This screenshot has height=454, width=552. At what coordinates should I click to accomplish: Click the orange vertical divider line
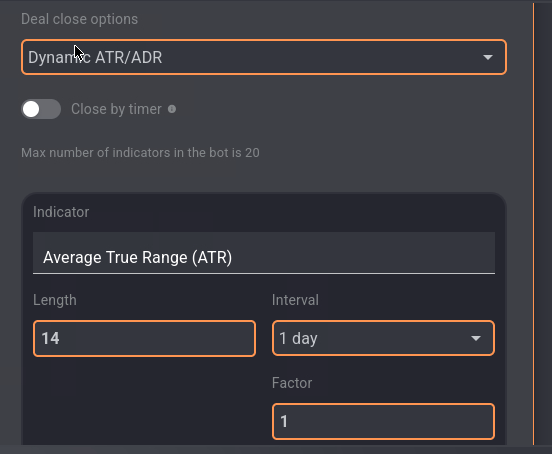(x=533, y=224)
